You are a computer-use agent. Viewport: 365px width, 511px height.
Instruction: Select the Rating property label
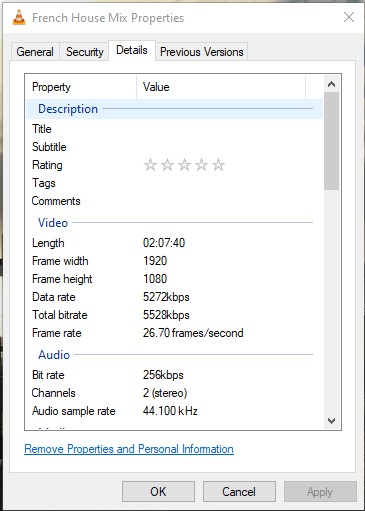[x=47, y=165]
